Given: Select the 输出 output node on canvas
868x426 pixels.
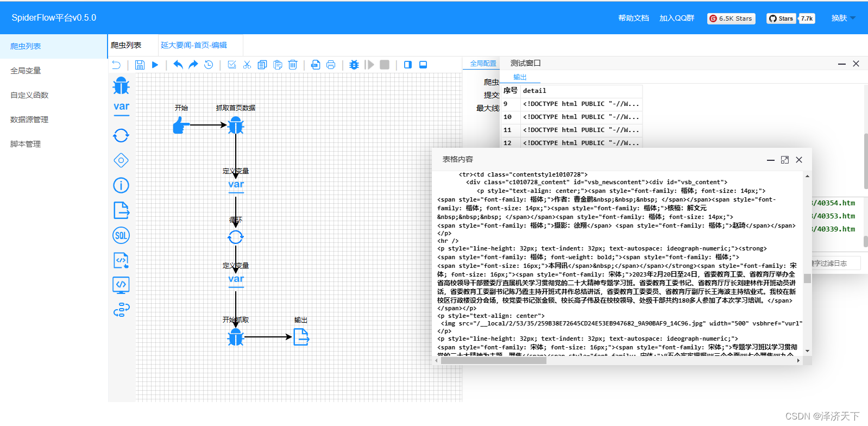Looking at the screenshot, I should coord(301,337).
